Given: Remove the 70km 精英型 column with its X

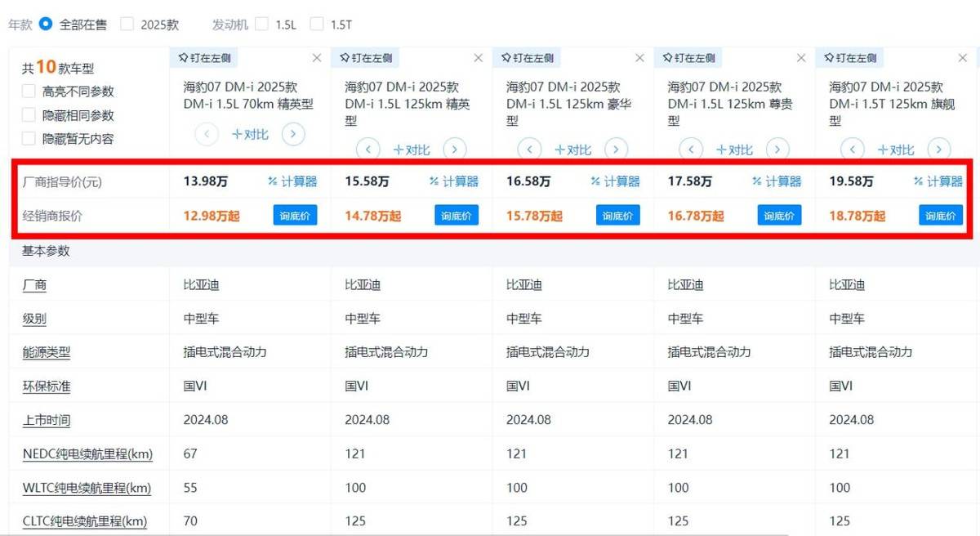Looking at the screenshot, I should pyautogui.click(x=317, y=58).
